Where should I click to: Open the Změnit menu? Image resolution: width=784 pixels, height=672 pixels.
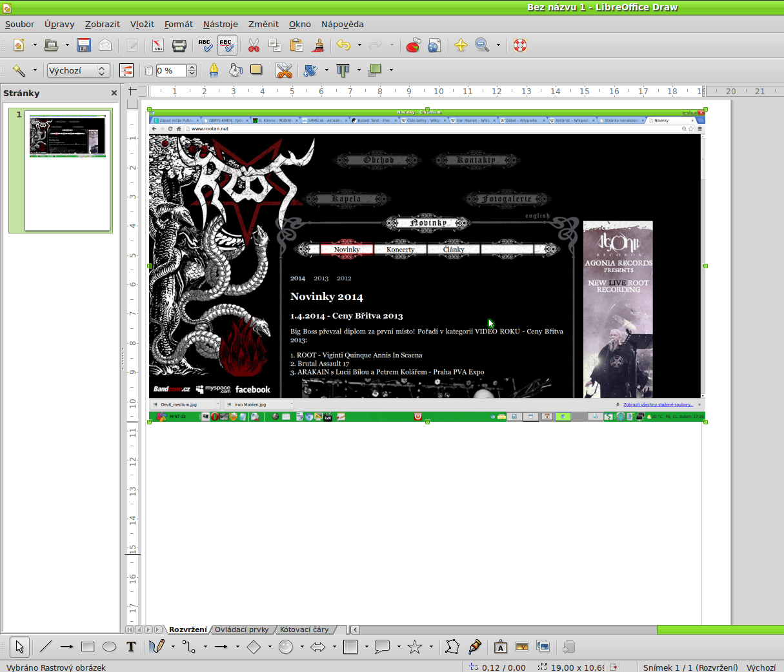pyautogui.click(x=263, y=24)
